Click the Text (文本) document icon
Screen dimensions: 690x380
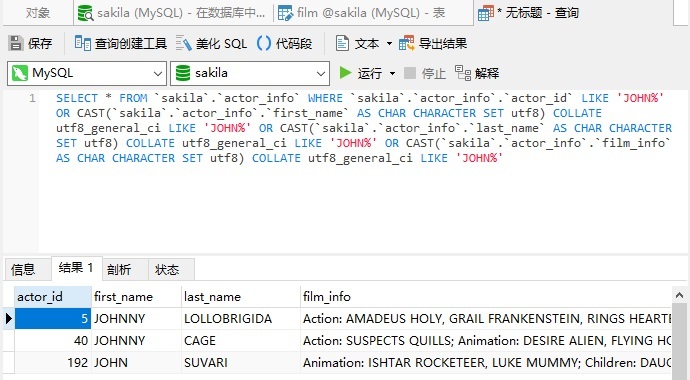pos(342,43)
